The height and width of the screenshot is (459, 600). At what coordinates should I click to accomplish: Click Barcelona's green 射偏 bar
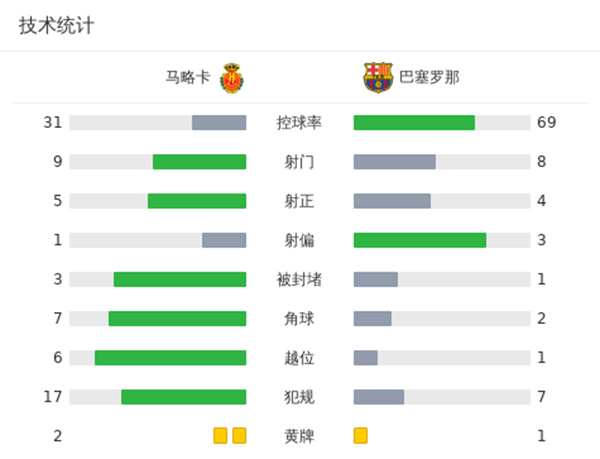point(420,240)
